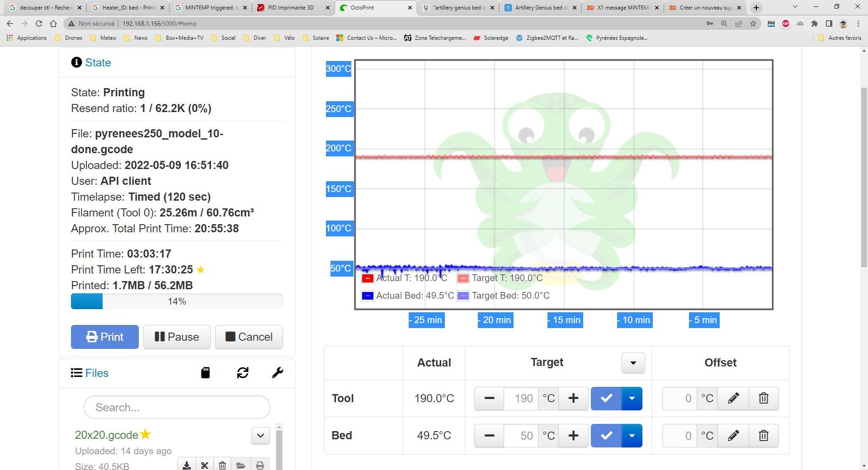Print 20x20.gcode with printer icon
The height and width of the screenshot is (470, 868).
[260, 465]
